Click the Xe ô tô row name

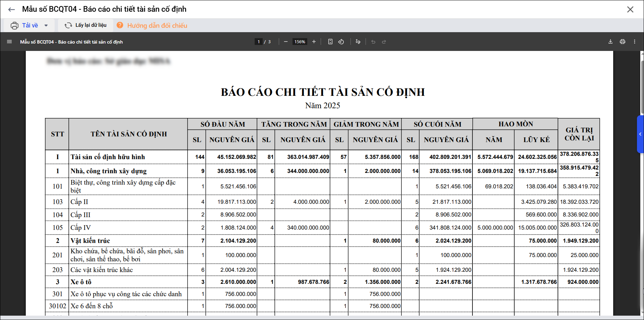[81, 282]
